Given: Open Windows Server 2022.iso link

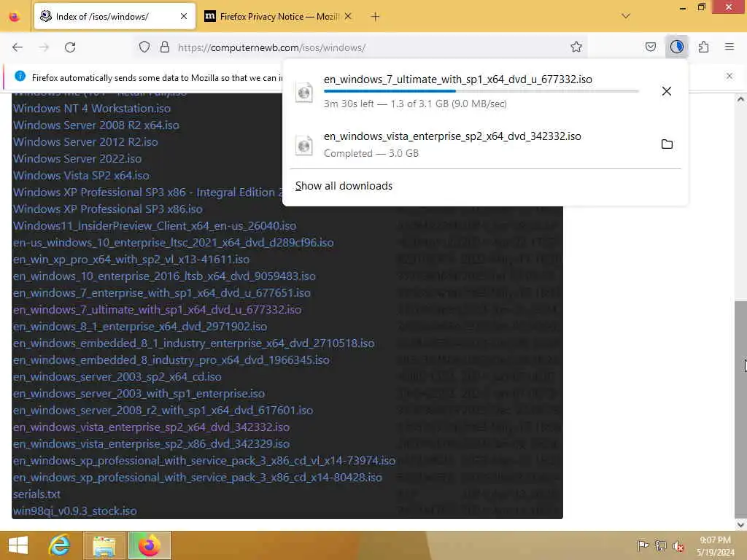Looking at the screenshot, I should (x=77, y=158).
